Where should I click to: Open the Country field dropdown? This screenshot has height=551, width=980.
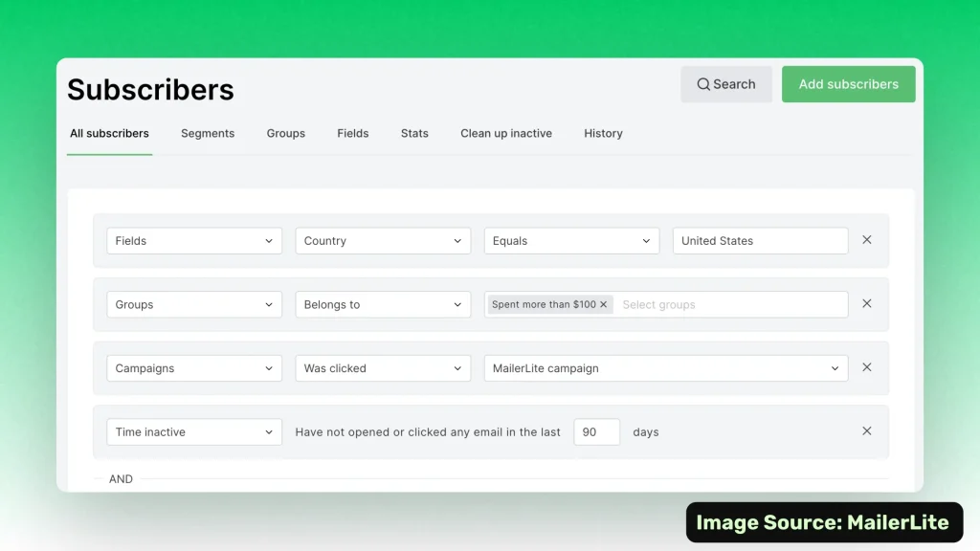click(x=383, y=240)
